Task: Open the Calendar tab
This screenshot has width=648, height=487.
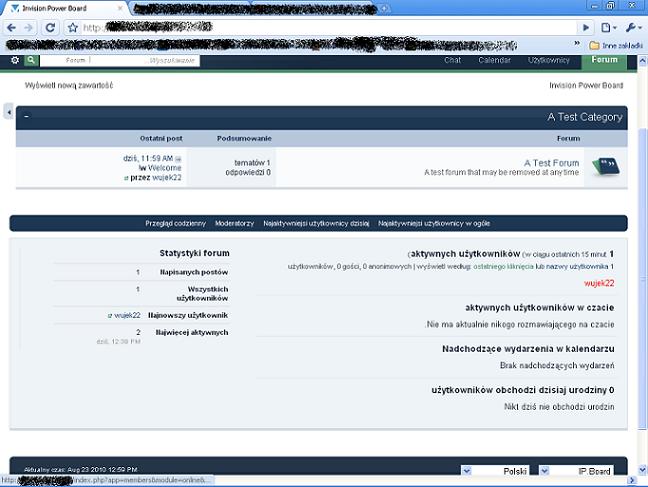Action: click(x=494, y=60)
